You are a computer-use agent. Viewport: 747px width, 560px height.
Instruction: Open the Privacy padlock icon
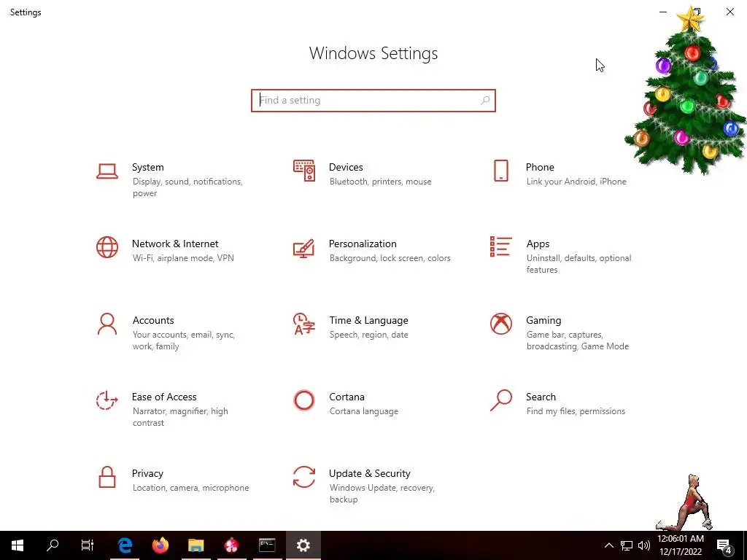107,477
